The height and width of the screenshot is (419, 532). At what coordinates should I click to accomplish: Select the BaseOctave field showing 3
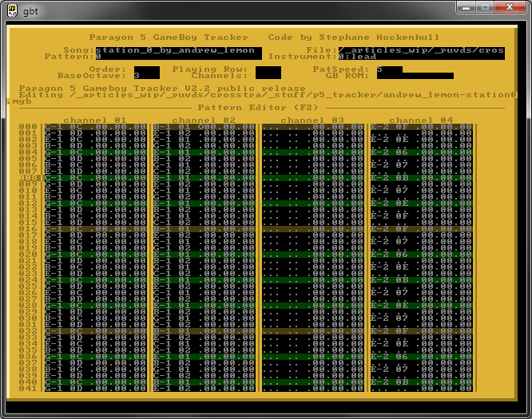(146, 76)
